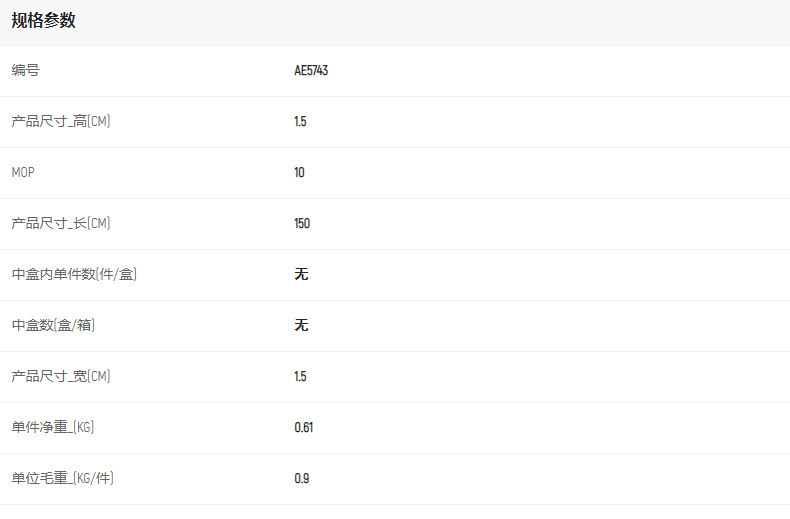Click the 编号 label
The width and height of the screenshot is (790, 519).
click(x=26, y=71)
